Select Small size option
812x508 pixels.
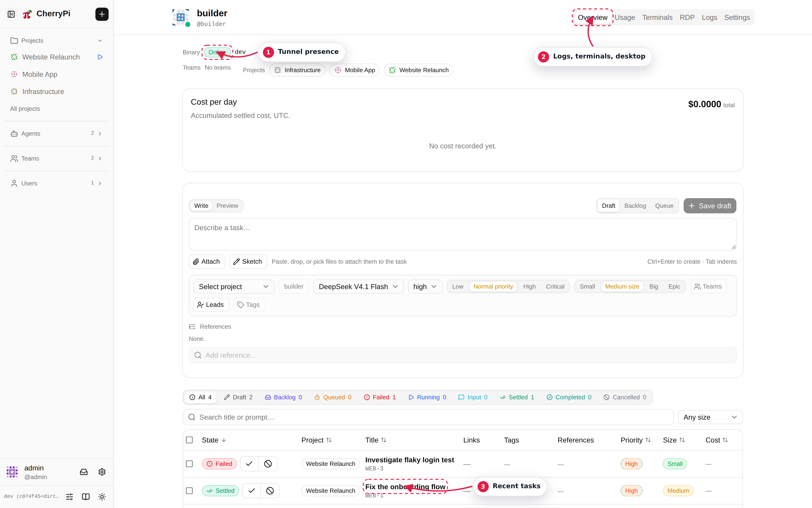587,287
